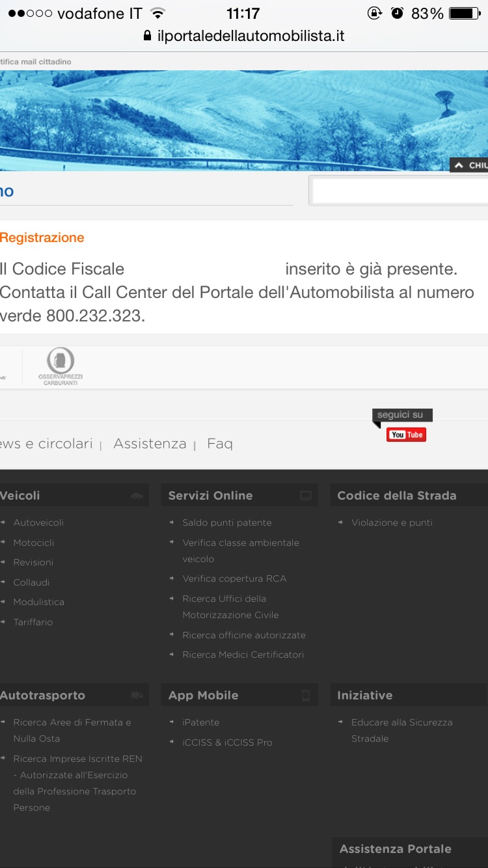Go to Violazione e punti link
The image size is (488, 868).
coord(392,522)
